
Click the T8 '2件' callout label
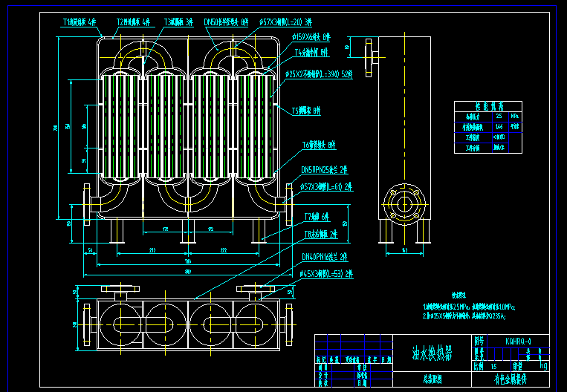321,235
